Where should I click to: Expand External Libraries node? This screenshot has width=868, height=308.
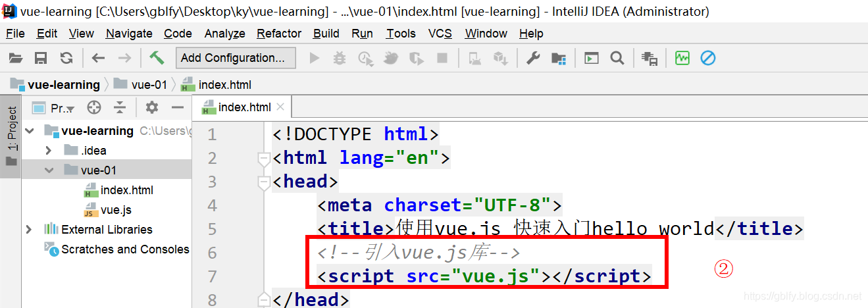(29, 230)
